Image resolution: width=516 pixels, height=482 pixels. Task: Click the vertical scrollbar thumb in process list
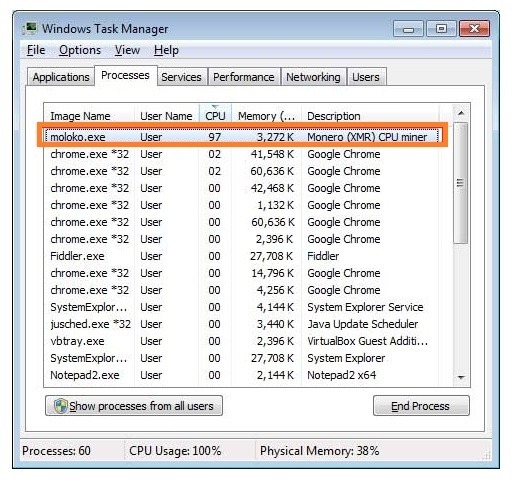[461, 183]
